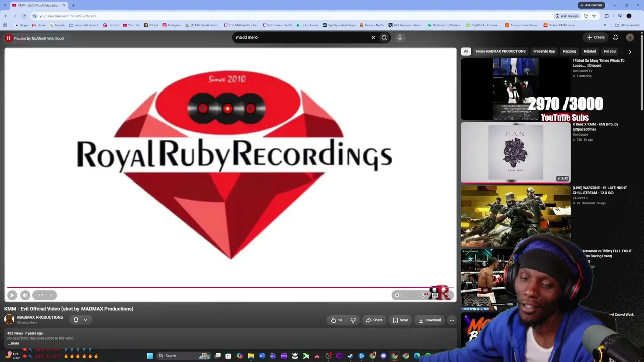
Task: Open the apps grid in bookmarks bar
Action: [5, 25]
